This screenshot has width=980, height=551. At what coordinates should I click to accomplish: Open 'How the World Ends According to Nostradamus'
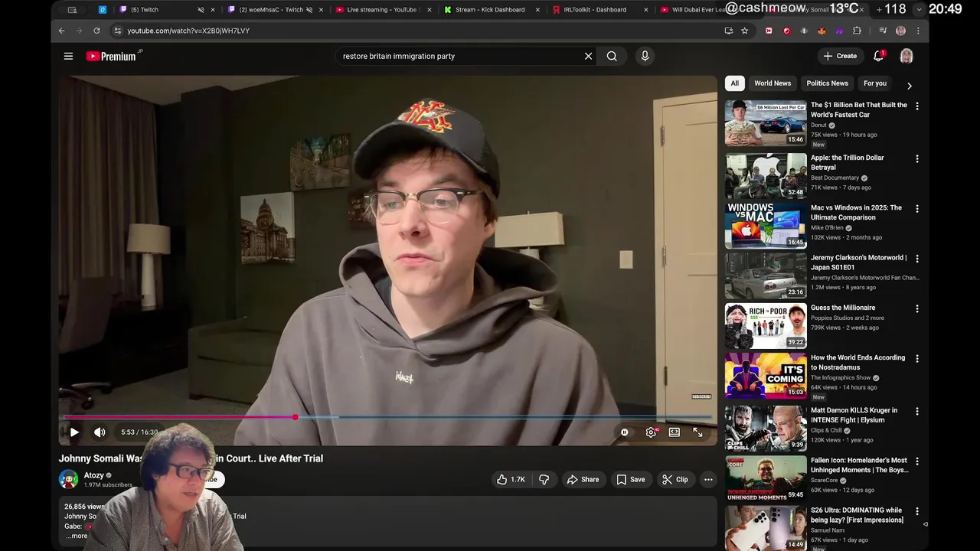pyautogui.click(x=857, y=362)
